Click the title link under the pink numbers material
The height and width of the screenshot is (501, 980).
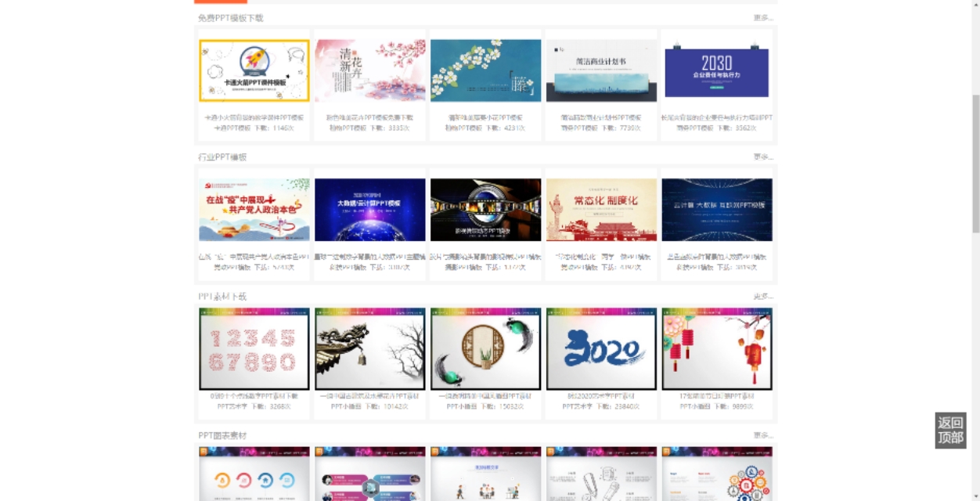(254, 396)
